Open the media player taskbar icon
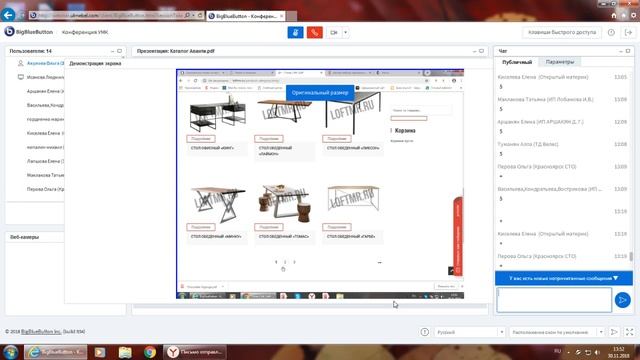Viewport: 640px width, 360px height. tap(100, 352)
